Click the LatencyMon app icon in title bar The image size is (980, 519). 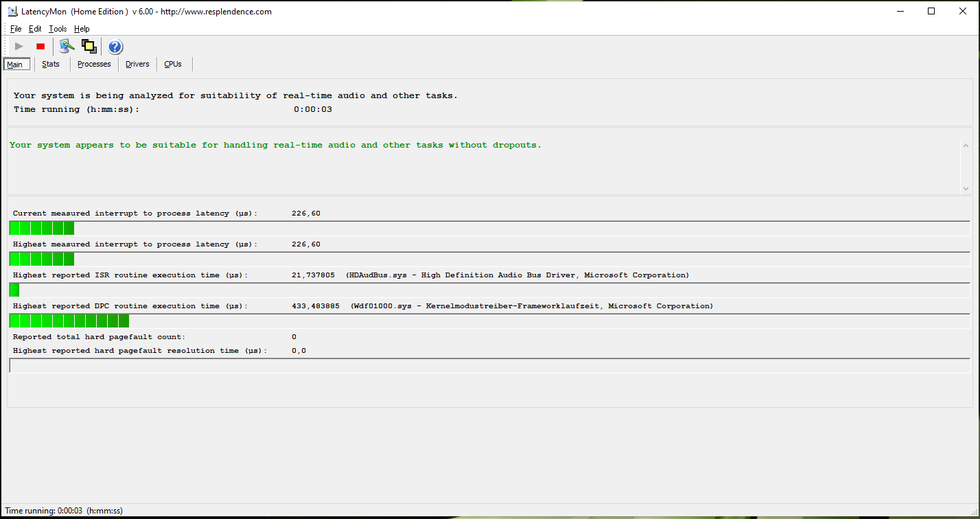point(12,11)
